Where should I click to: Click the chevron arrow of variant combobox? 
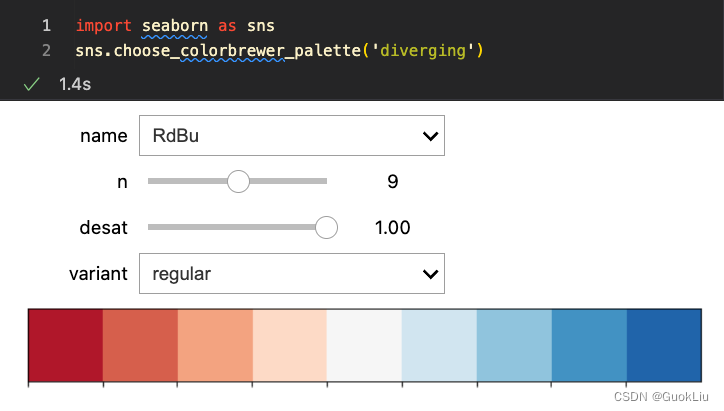[x=430, y=273]
